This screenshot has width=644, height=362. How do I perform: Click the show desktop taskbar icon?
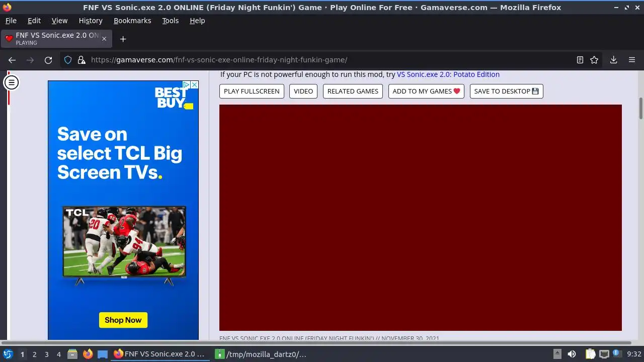point(103,354)
